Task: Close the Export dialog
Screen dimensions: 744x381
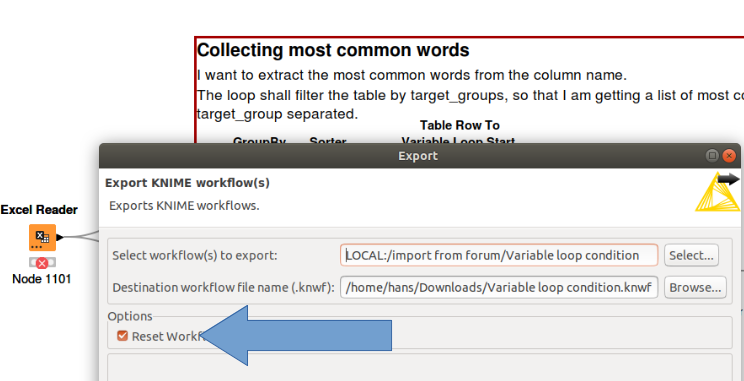Action: pyautogui.click(x=729, y=156)
